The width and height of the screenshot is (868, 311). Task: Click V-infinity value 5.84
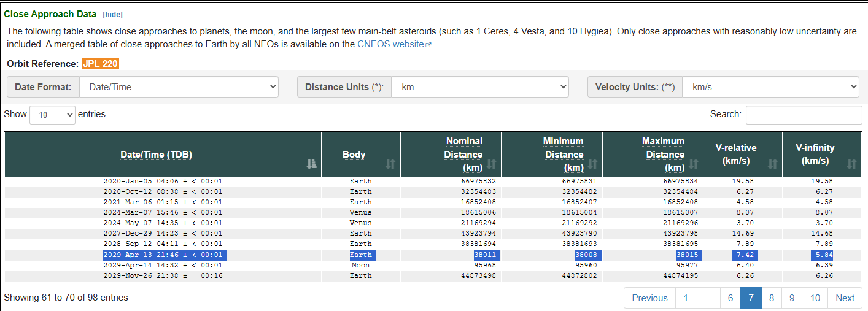(823, 255)
